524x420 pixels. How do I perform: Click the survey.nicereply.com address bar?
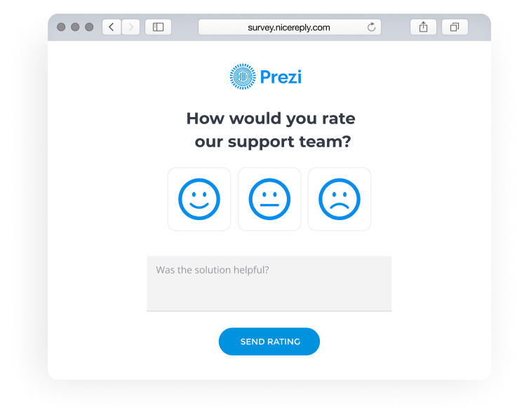pos(290,27)
